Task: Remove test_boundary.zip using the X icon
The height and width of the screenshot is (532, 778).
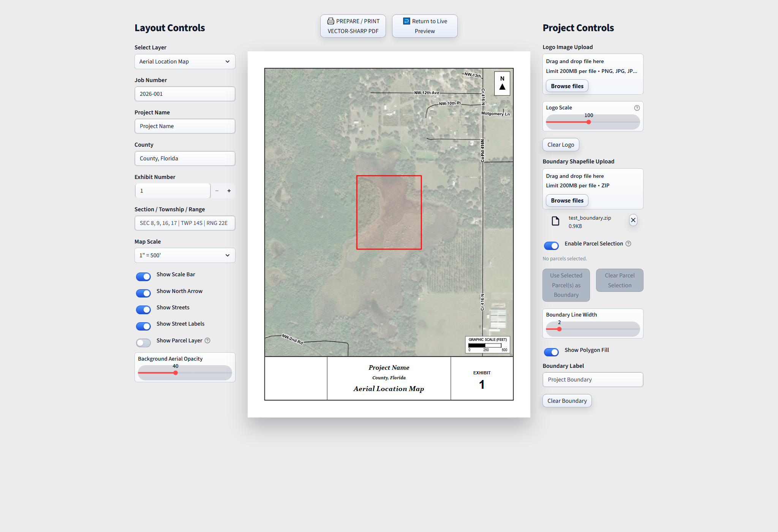Action: 633,220
